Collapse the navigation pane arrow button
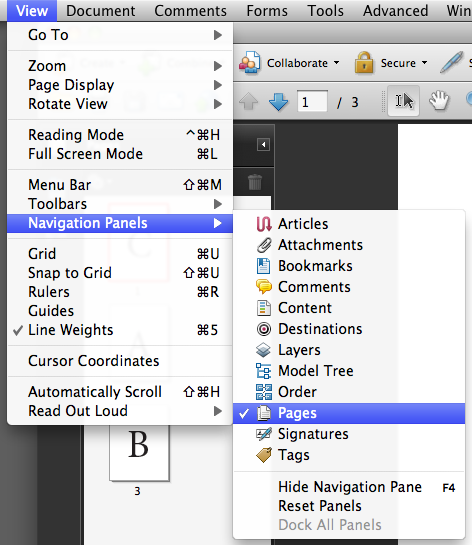 click(x=263, y=145)
